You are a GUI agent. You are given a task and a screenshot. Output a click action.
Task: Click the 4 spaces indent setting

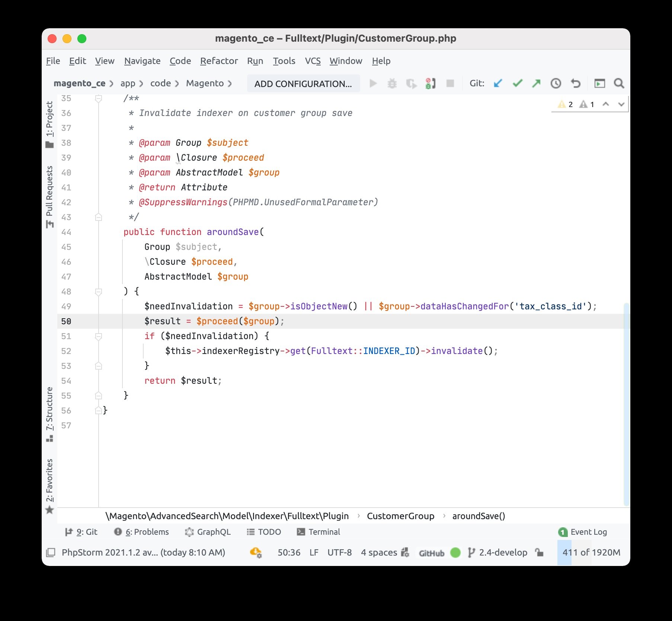point(379,553)
